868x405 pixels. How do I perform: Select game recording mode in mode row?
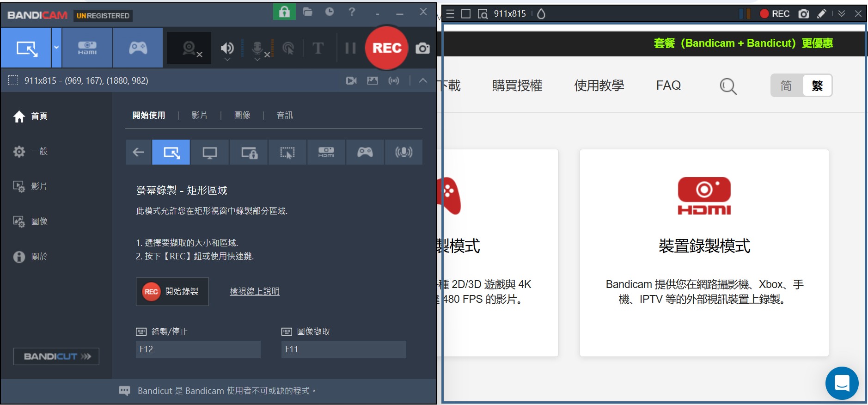tap(365, 152)
